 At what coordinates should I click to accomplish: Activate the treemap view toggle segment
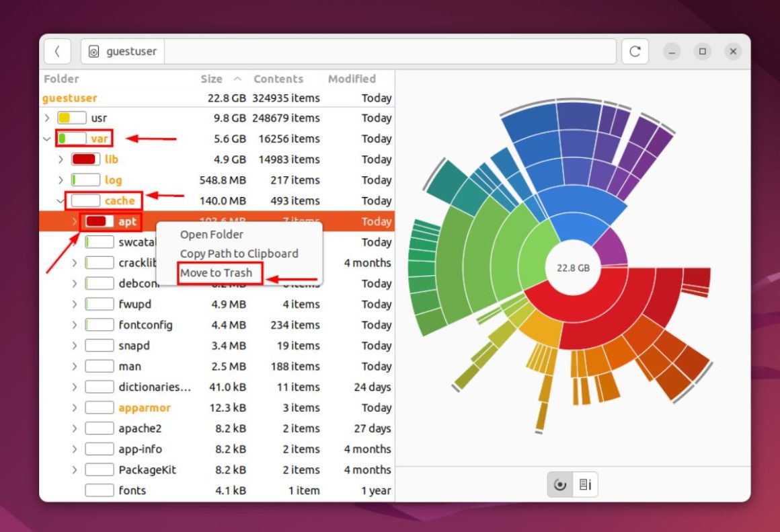pyautogui.click(x=584, y=484)
